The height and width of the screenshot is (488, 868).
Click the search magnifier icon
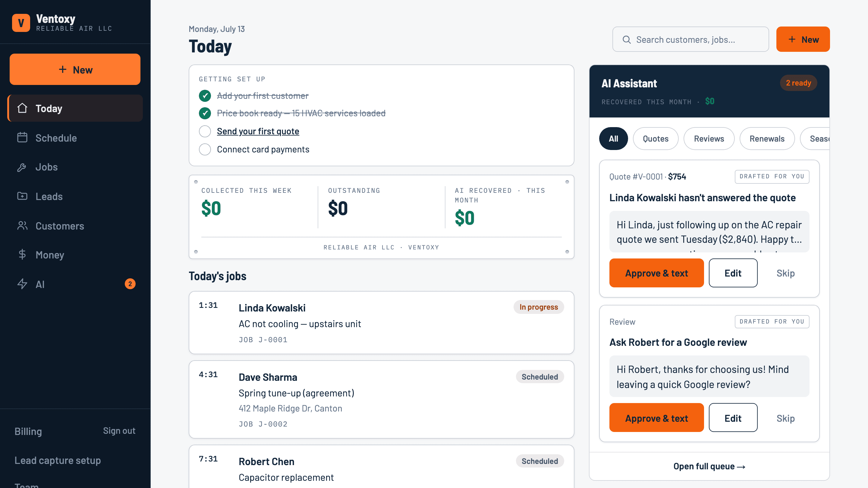[x=626, y=39]
